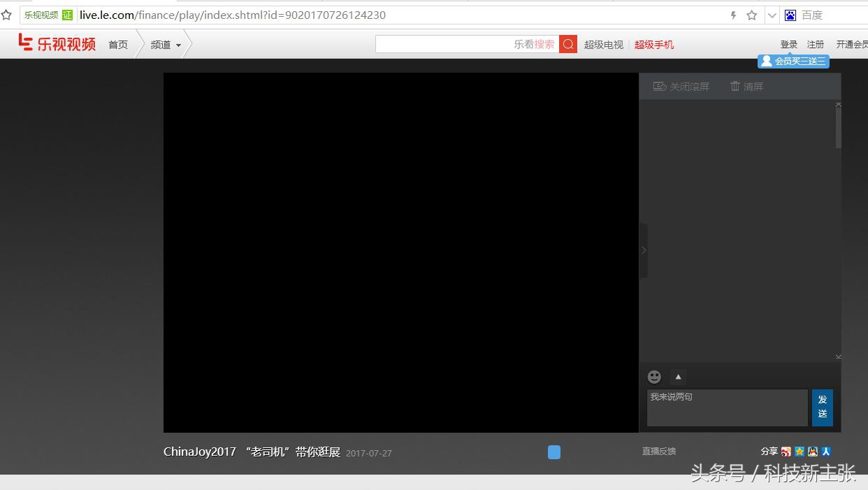The image size is (868, 490).
Task: Share via the QQ penguin icon
Action: point(811,452)
